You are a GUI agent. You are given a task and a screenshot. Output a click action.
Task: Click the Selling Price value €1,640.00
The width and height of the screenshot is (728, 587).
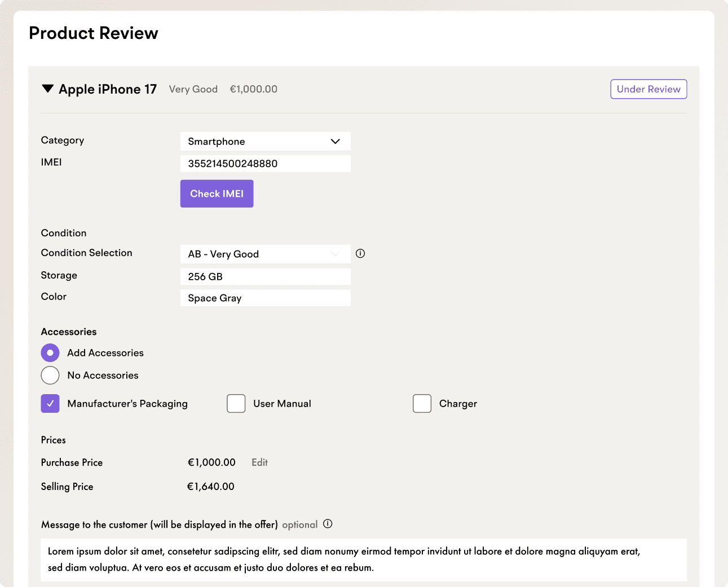[211, 487]
